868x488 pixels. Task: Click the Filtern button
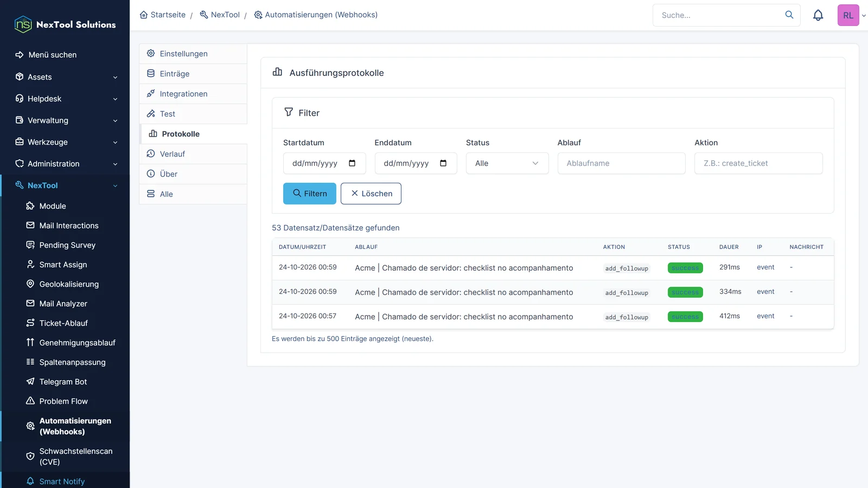310,194
